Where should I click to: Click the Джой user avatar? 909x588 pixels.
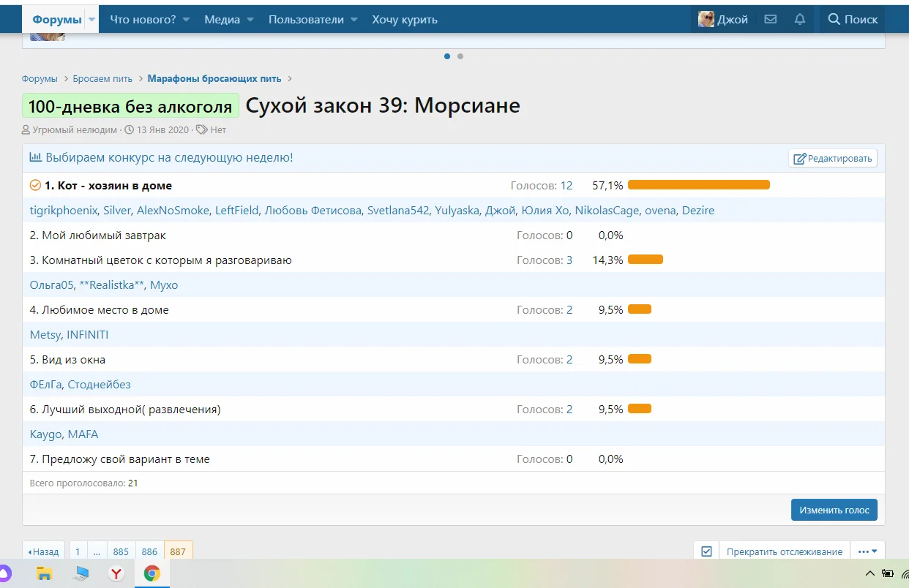(706, 20)
